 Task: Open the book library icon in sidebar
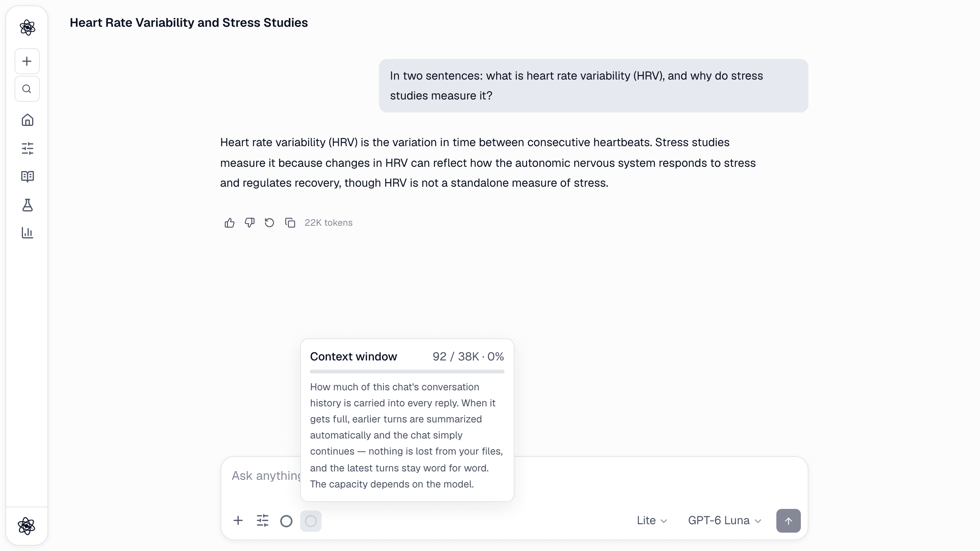(x=27, y=176)
